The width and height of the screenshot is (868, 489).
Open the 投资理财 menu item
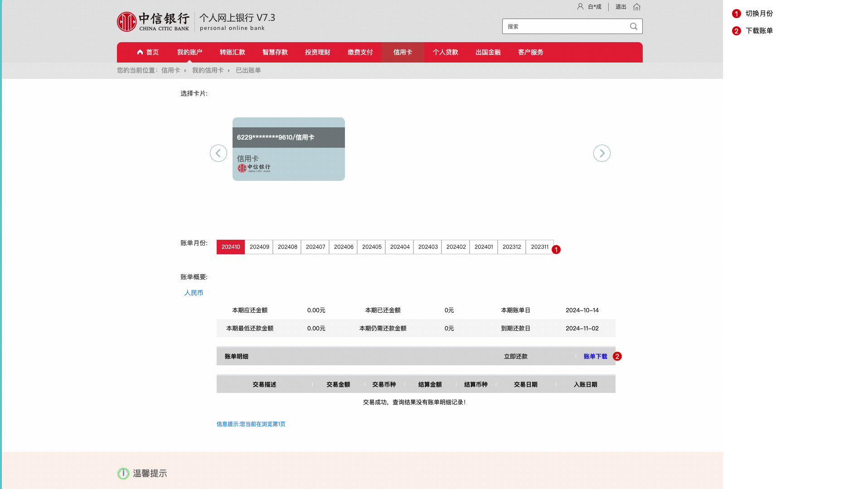click(x=317, y=52)
